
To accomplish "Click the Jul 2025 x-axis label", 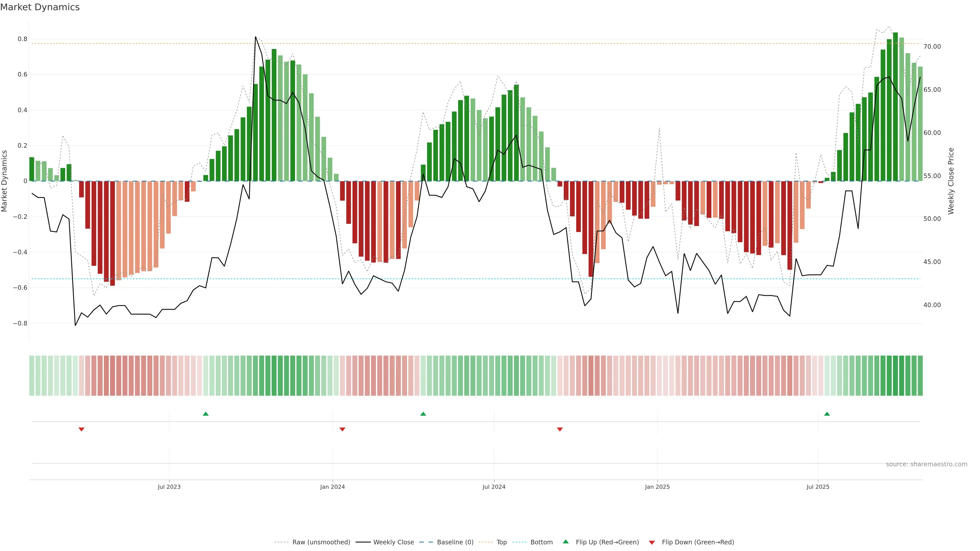I will pos(818,487).
